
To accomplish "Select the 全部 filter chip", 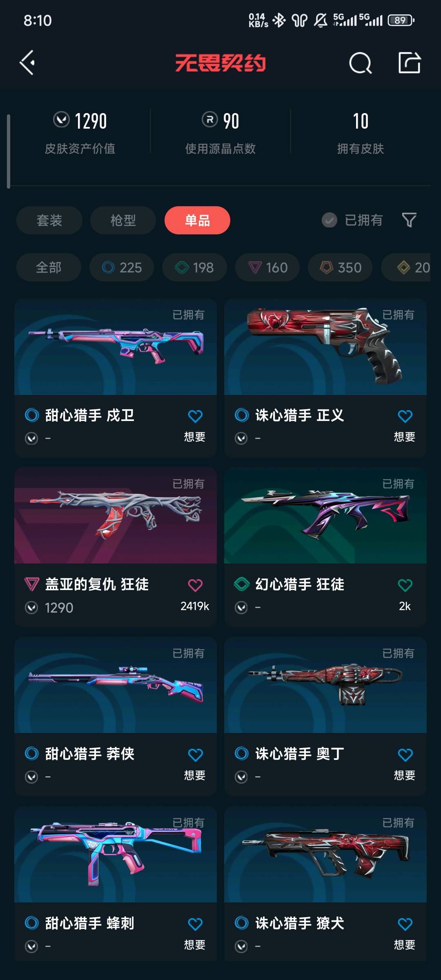I will pos(49,267).
